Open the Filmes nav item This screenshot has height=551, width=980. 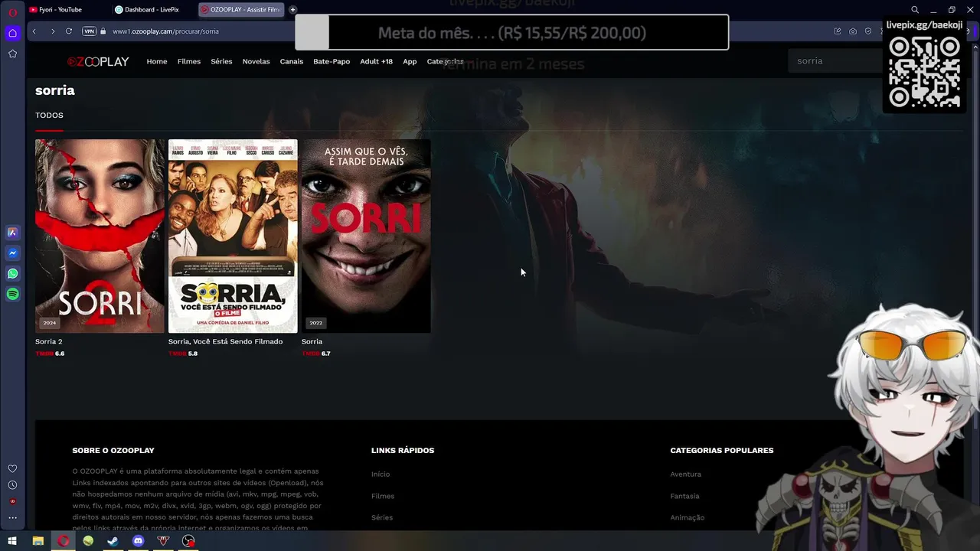(189, 61)
